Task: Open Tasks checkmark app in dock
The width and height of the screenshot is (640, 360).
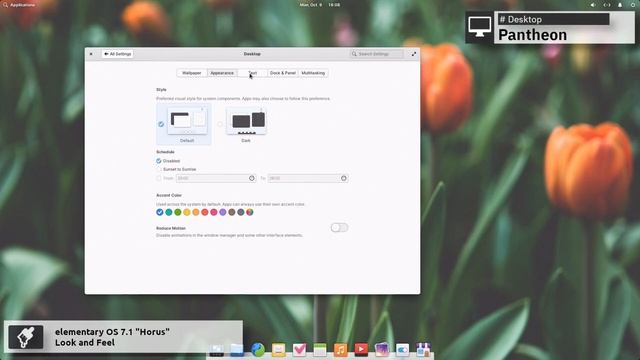Action: pyautogui.click(x=299, y=350)
